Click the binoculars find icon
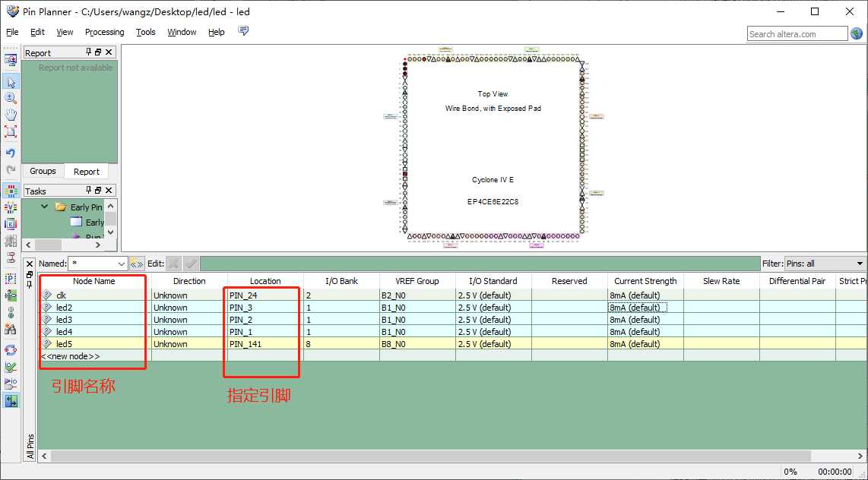This screenshot has height=480, width=868. (x=11, y=329)
